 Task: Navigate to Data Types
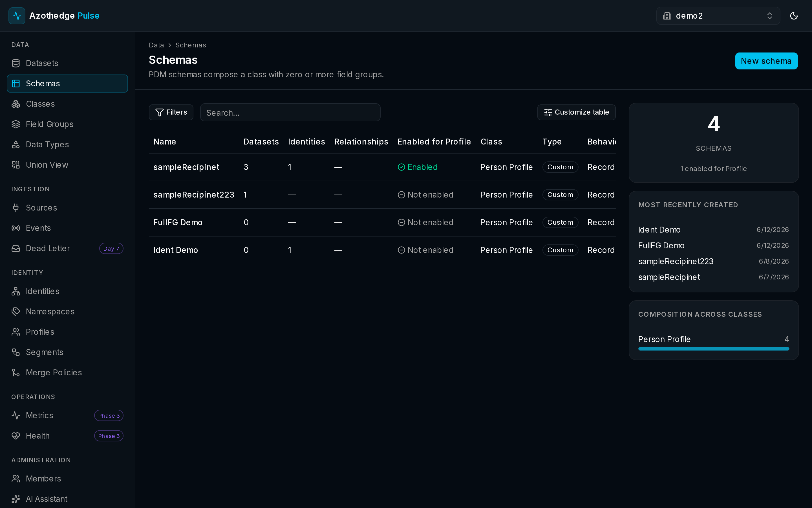(67, 144)
